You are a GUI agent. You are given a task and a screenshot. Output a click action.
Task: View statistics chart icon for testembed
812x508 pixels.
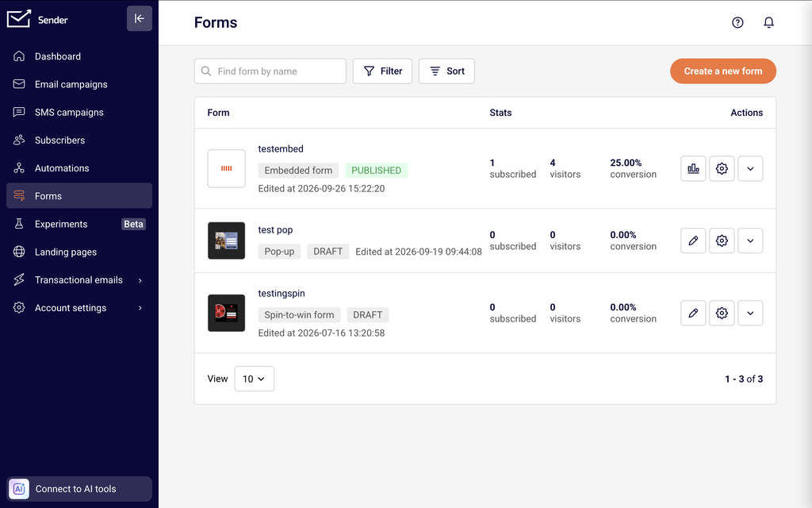pyautogui.click(x=693, y=168)
